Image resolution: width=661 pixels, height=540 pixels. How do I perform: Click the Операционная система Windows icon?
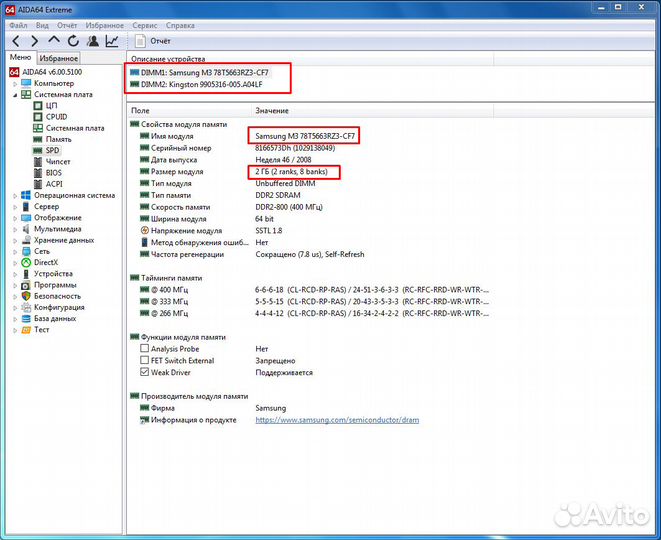[x=26, y=195]
